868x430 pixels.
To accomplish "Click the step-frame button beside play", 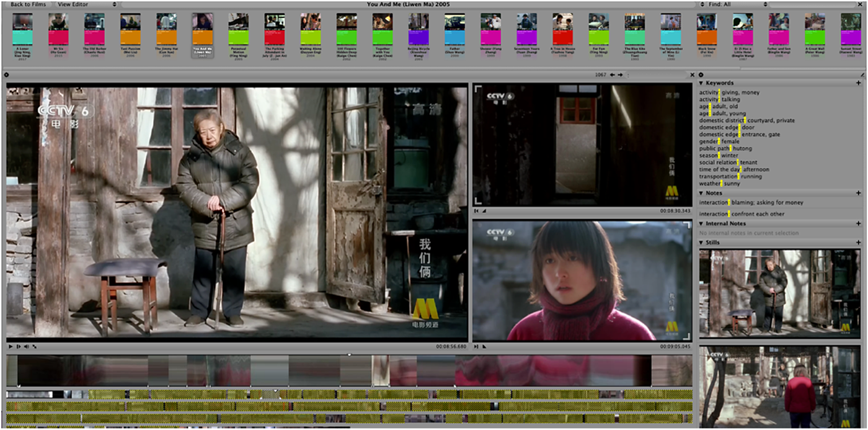I will tap(19, 346).
